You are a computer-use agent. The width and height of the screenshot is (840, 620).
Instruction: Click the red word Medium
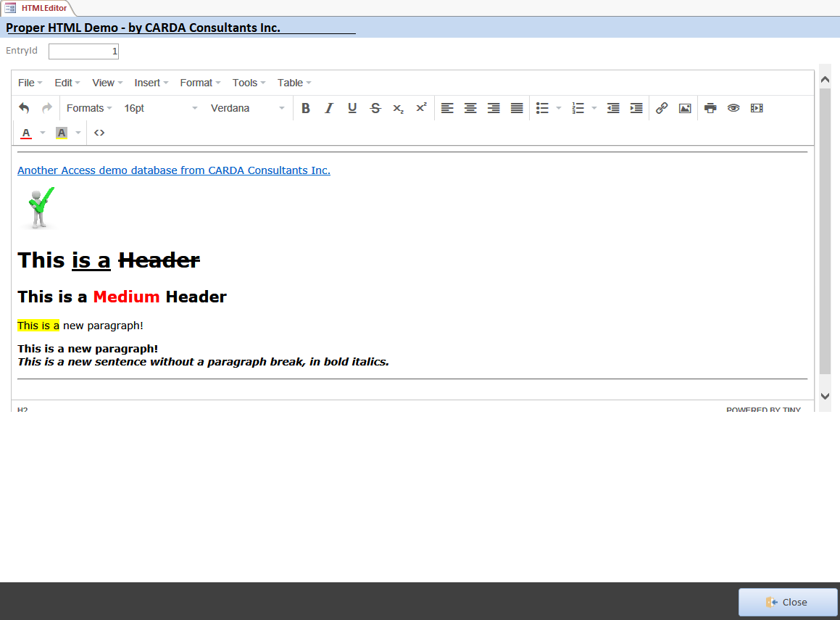[x=126, y=297]
